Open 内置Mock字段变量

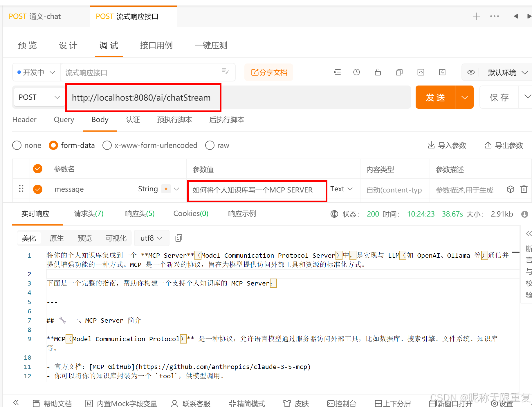121,403
